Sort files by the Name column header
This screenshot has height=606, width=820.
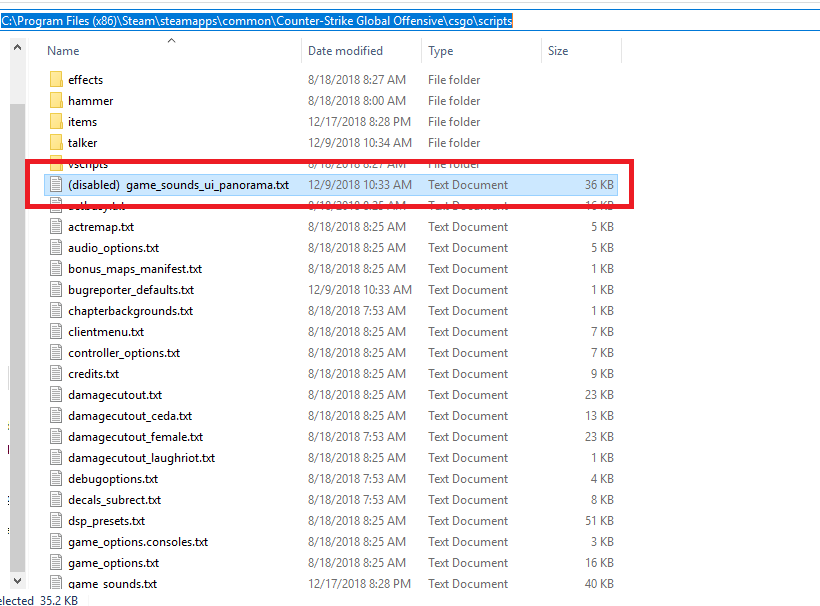(x=63, y=51)
